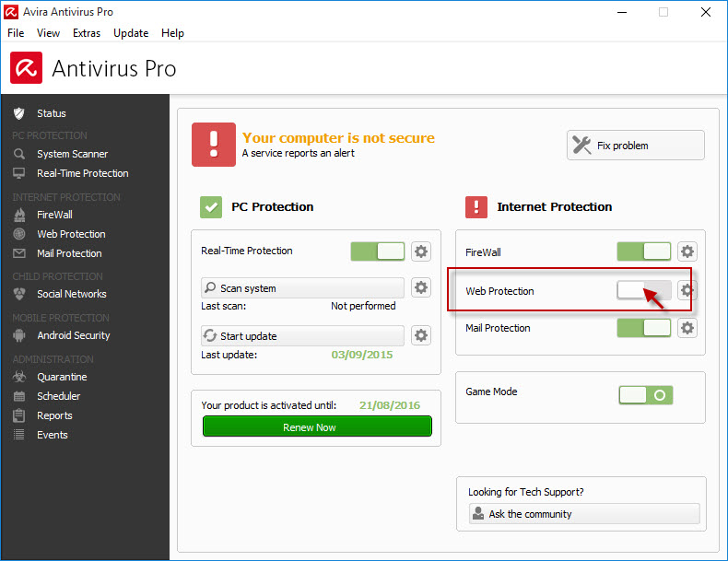Click the Scheduler calendar icon
Image resolution: width=728 pixels, height=561 pixels.
pos(19,396)
